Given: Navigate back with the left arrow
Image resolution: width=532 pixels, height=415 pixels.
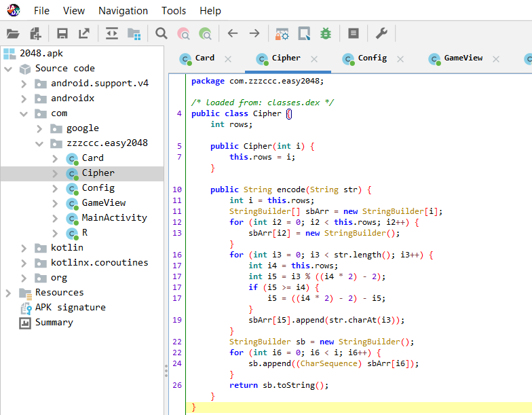Looking at the screenshot, I should coord(233,33).
